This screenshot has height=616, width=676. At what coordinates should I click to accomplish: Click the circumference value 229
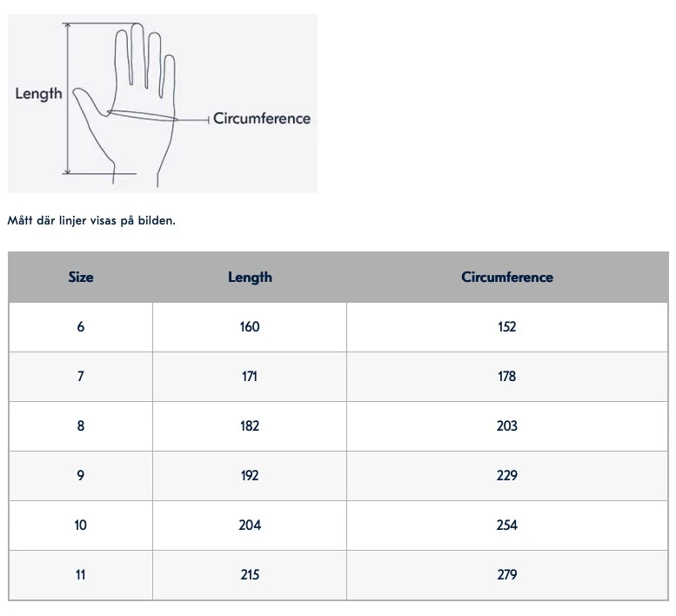point(507,476)
